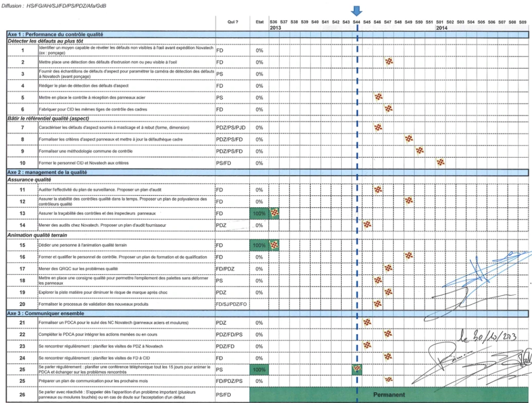Toggle the 100% status on row 25
Image resolution: width=532 pixels, height=403 pixels.
pos(259,369)
